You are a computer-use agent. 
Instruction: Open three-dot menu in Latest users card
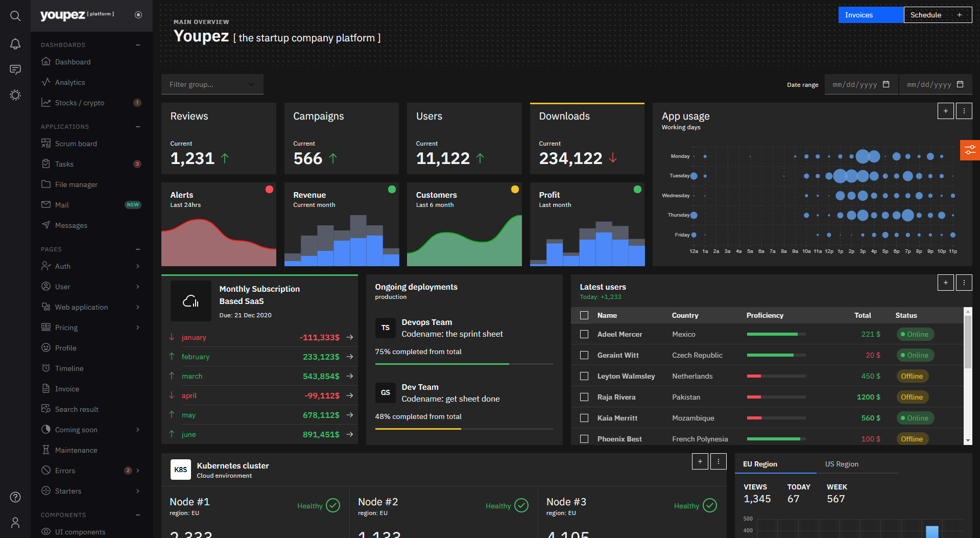[x=964, y=283]
